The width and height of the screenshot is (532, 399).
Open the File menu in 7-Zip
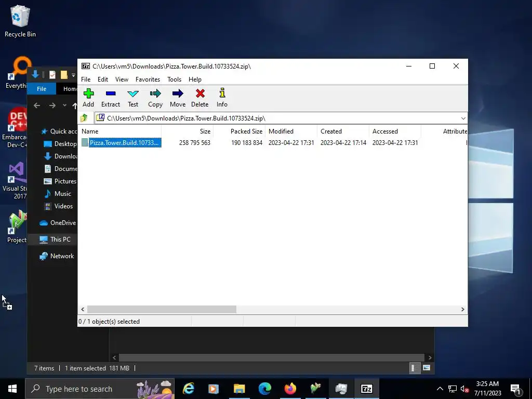coord(86,79)
